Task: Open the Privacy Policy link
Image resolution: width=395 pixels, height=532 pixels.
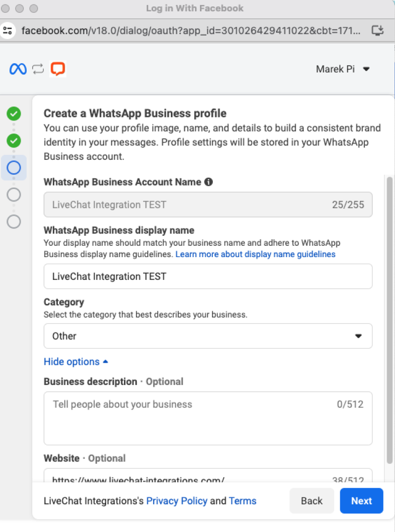Action: (177, 501)
